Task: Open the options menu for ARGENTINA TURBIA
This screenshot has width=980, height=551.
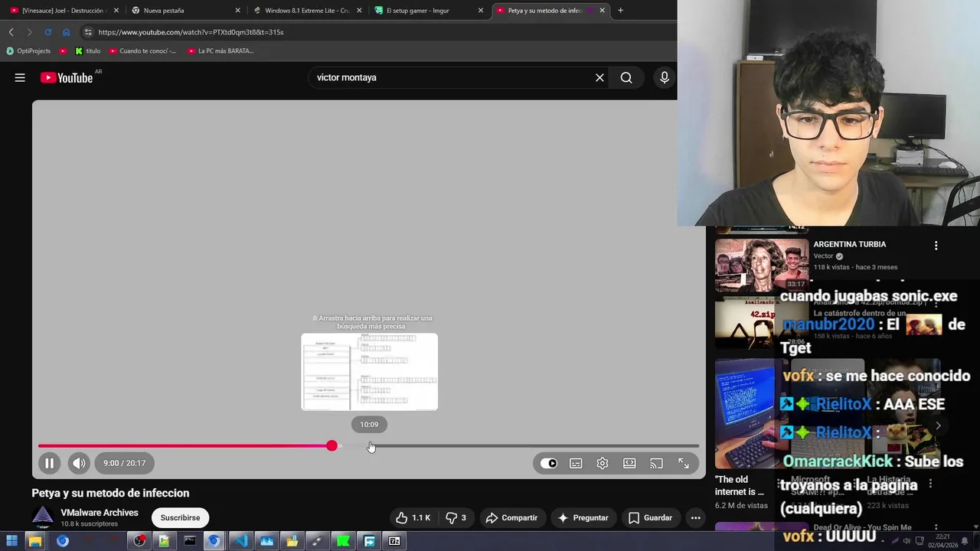Action: click(936, 246)
